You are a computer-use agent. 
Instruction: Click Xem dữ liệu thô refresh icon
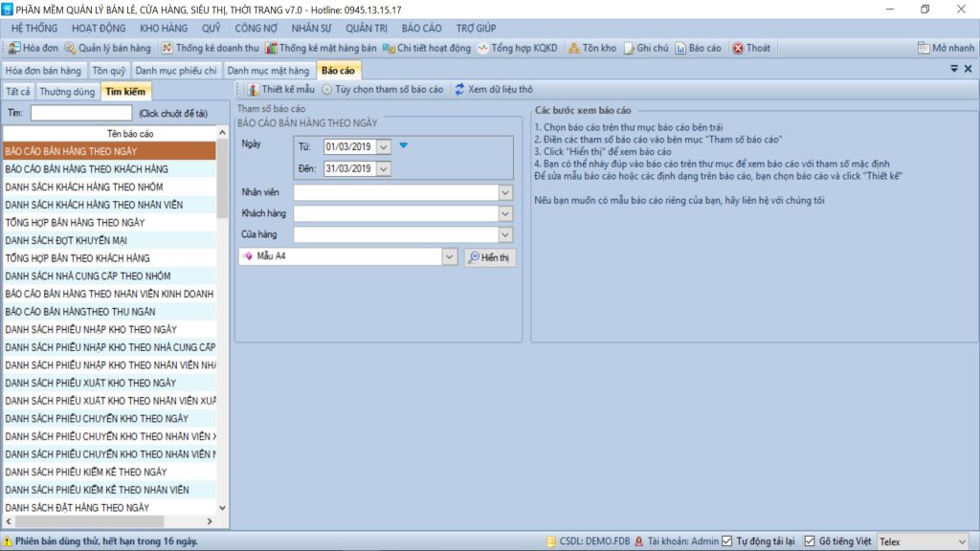[x=460, y=89]
